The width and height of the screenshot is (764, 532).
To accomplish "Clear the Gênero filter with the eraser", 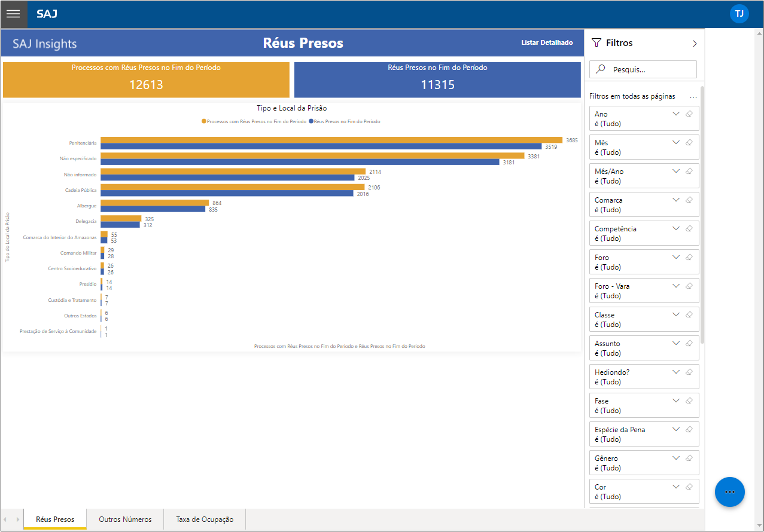I will pyautogui.click(x=689, y=458).
